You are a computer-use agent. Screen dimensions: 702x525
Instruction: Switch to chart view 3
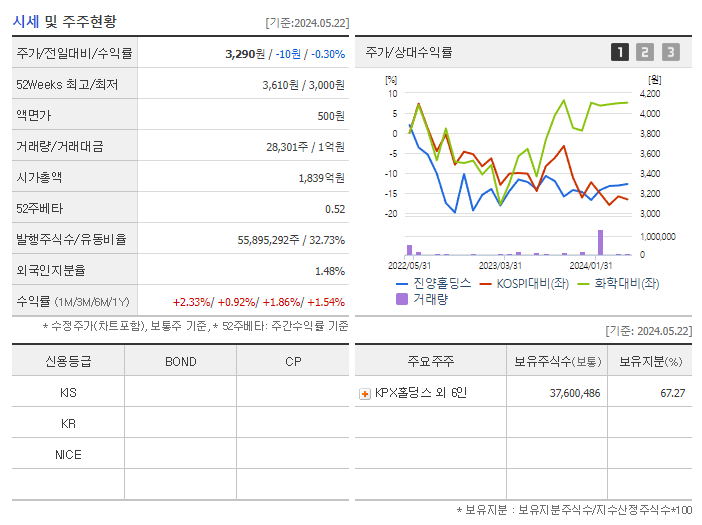[x=671, y=52]
